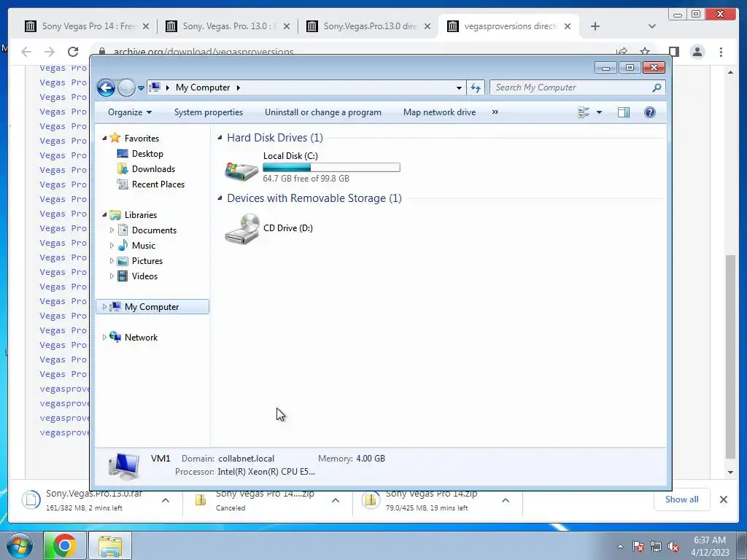Viewport: 747px width, 560px height.
Task: Click Show all downloads
Action: [682, 499]
